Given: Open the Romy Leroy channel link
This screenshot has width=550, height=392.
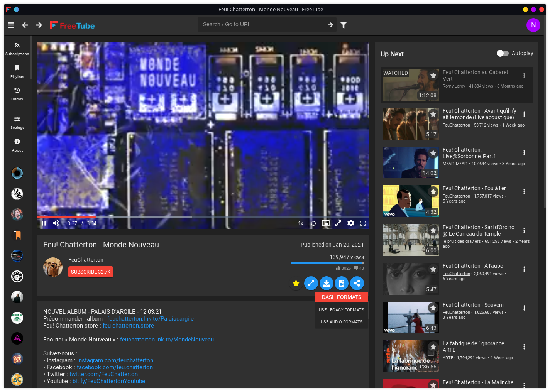Looking at the screenshot, I should point(454,86).
